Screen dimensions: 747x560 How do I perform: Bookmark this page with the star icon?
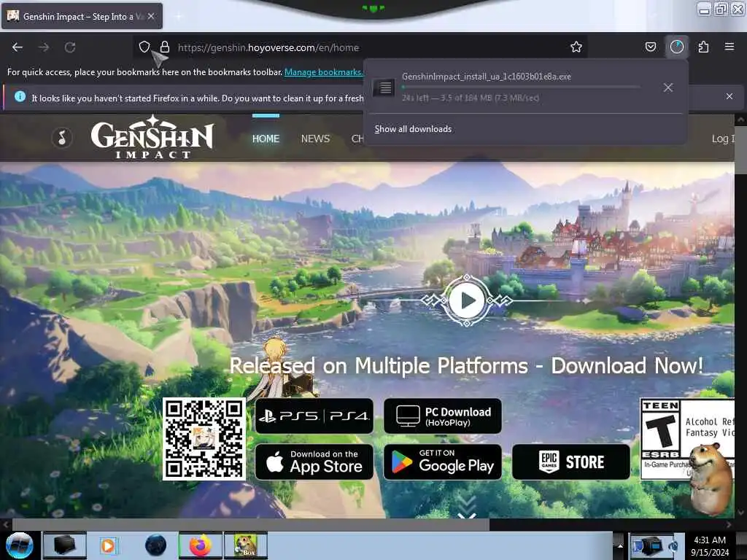point(576,47)
